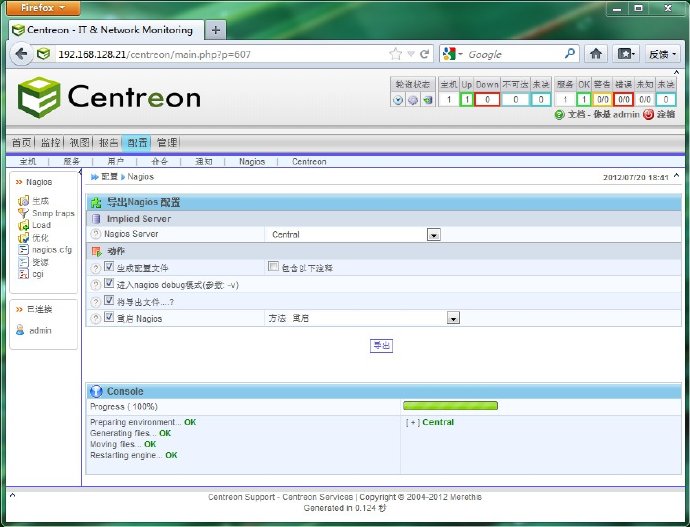This screenshot has height=527, width=690.
Task: Click the search magnifier icon
Action: (x=570, y=54)
